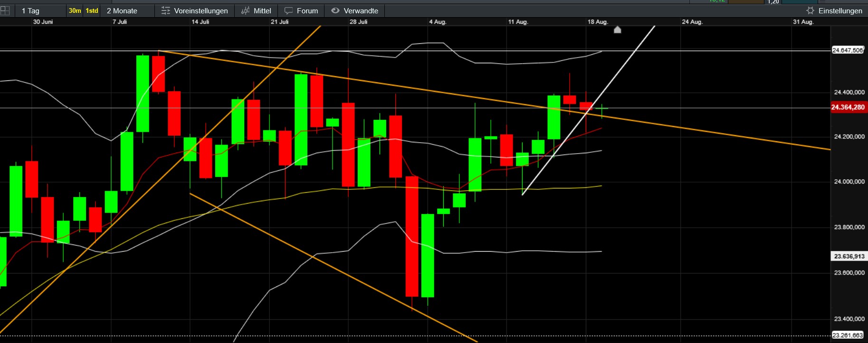Click the 24 Aug. date label

pyautogui.click(x=692, y=22)
